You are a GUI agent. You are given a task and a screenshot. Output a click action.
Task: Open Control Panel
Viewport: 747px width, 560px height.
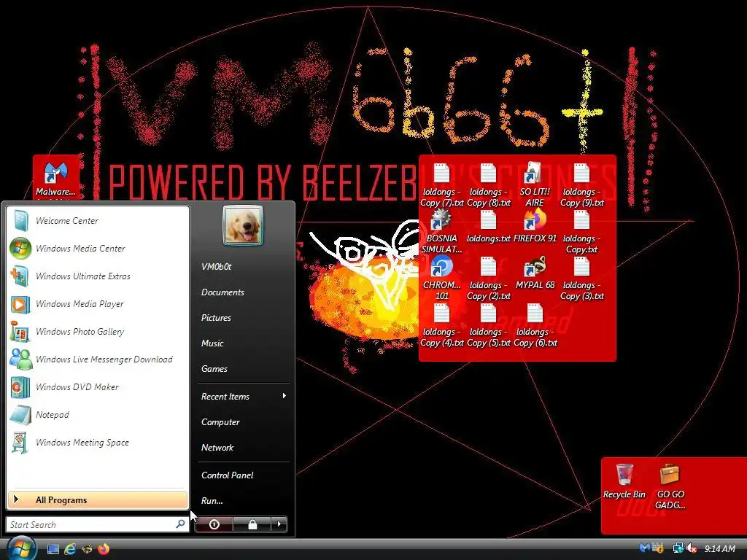pyautogui.click(x=243, y=475)
